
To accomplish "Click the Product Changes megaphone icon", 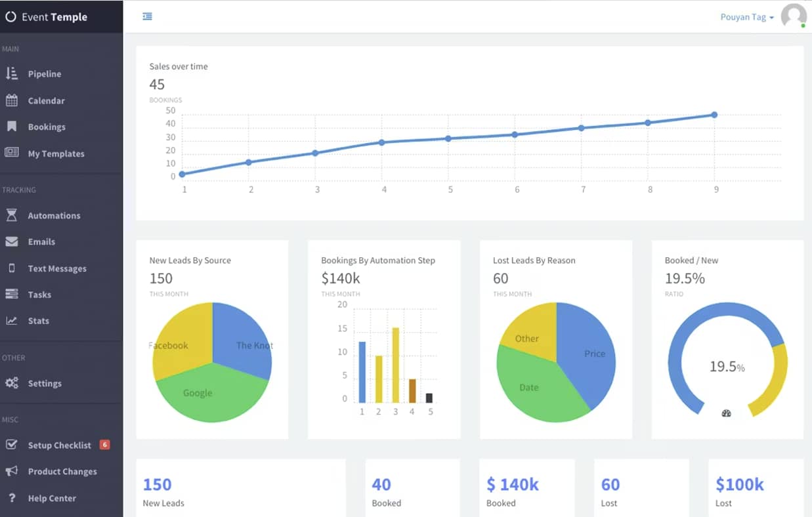I will coord(12,471).
